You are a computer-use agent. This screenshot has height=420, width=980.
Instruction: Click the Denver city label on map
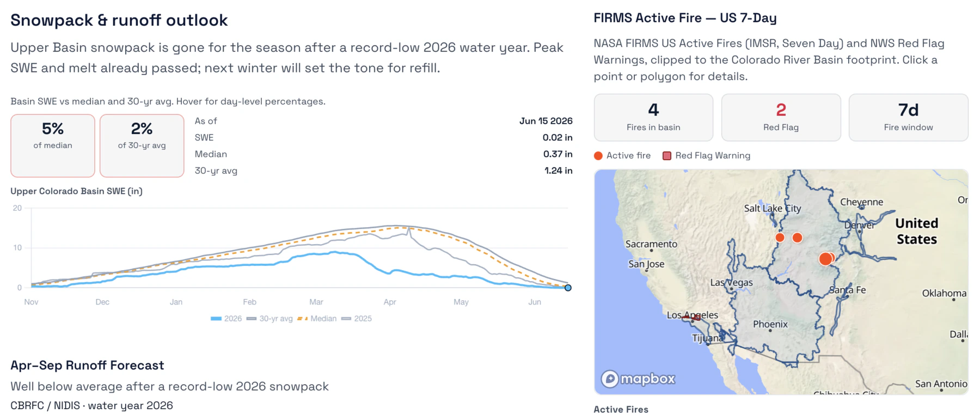pyautogui.click(x=859, y=225)
